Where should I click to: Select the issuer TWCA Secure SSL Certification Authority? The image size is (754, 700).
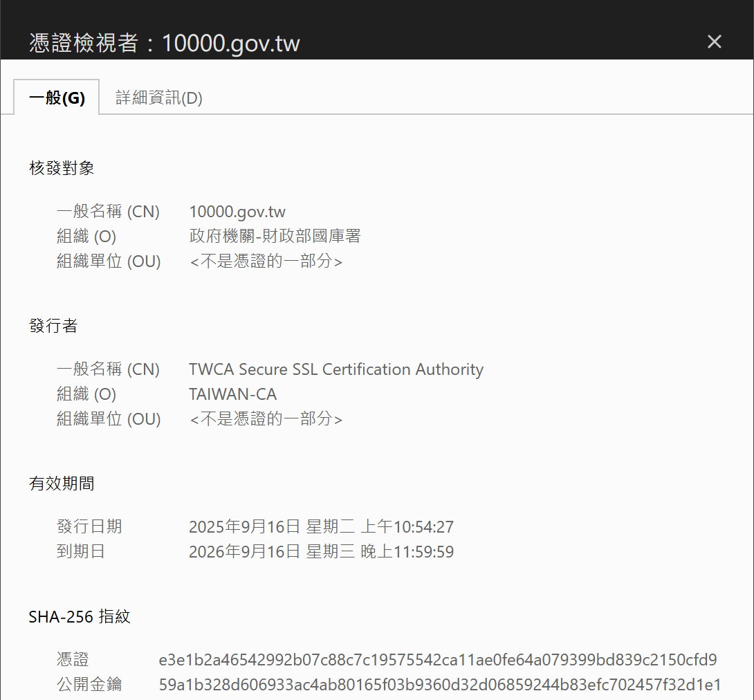(x=335, y=369)
